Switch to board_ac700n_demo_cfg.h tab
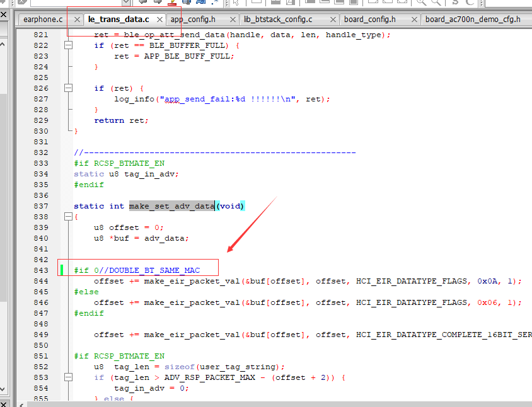The width and height of the screenshot is (532, 407). 473,20
